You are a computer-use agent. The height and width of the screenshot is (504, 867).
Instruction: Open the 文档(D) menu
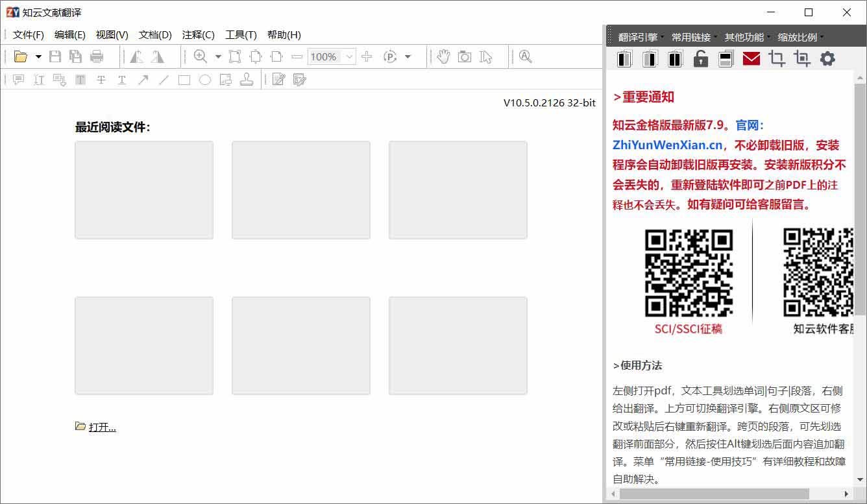155,35
